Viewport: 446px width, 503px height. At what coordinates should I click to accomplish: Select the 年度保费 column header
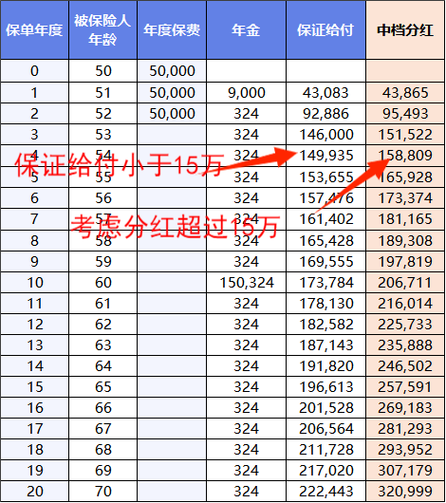tap(172, 30)
